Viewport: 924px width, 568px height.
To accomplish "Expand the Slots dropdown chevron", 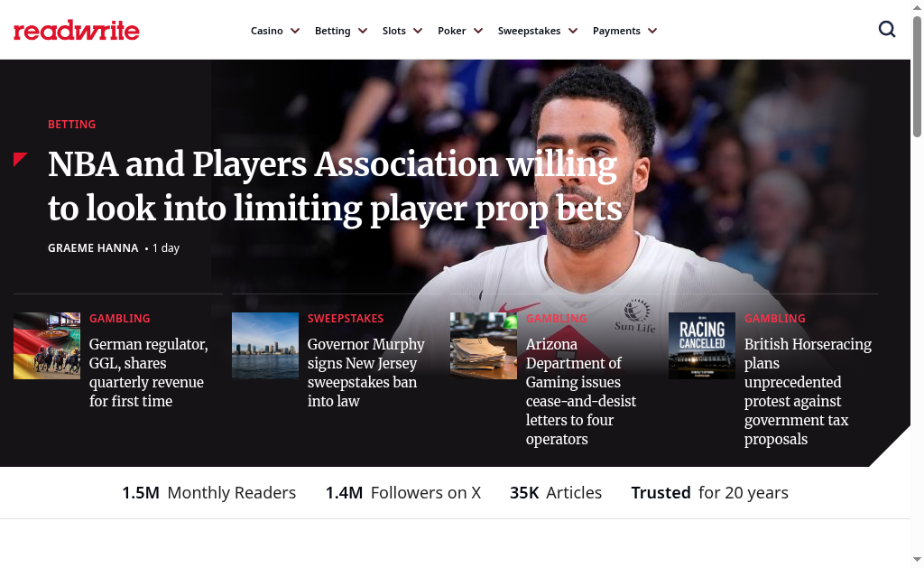I will click(418, 31).
